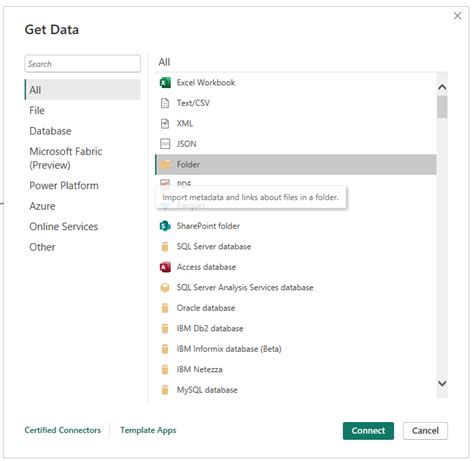Click the scroll up arrow of list
474x461 pixels.
pos(443,88)
